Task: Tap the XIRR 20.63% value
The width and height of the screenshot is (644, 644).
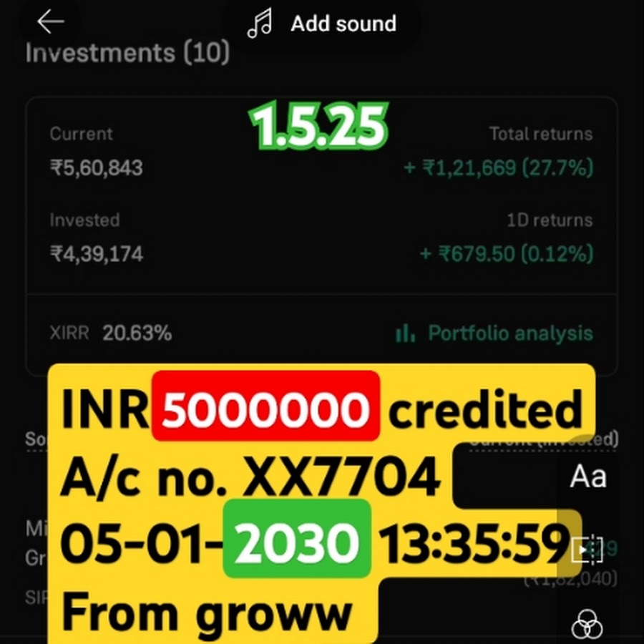Action: tap(137, 333)
